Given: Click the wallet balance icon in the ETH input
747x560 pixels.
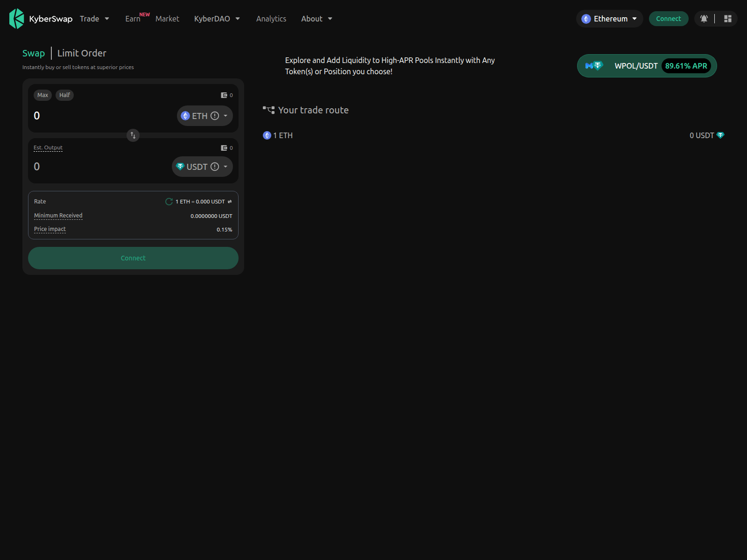Looking at the screenshot, I should tap(224, 95).
